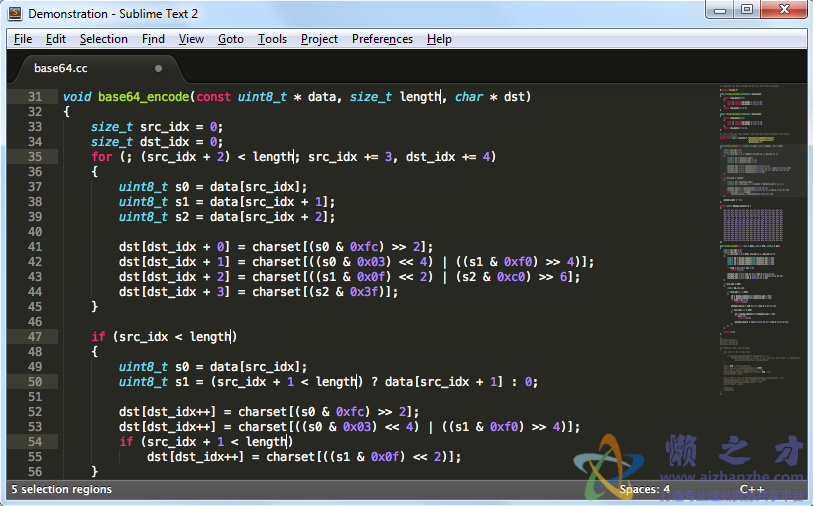Click line number 47 in the gutter
This screenshot has height=506, width=813.
pos(35,336)
